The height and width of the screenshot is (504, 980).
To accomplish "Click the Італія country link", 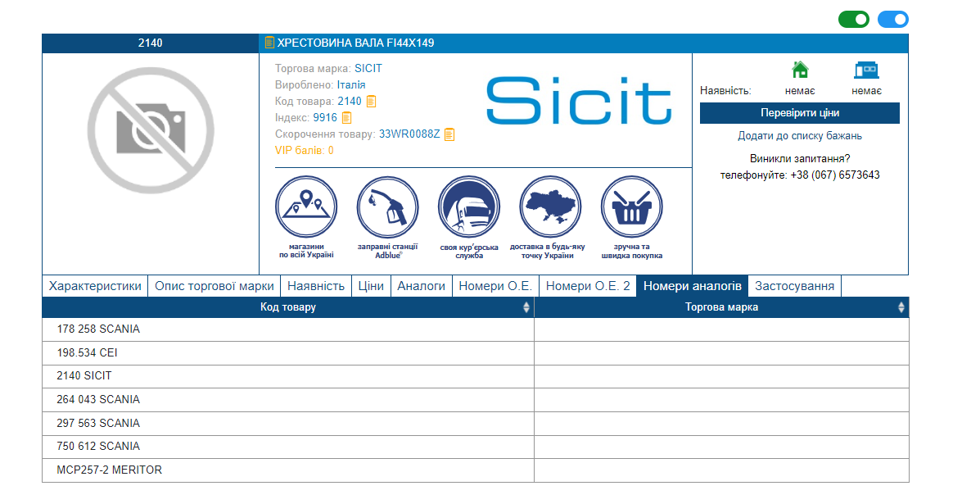I will (351, 85).
